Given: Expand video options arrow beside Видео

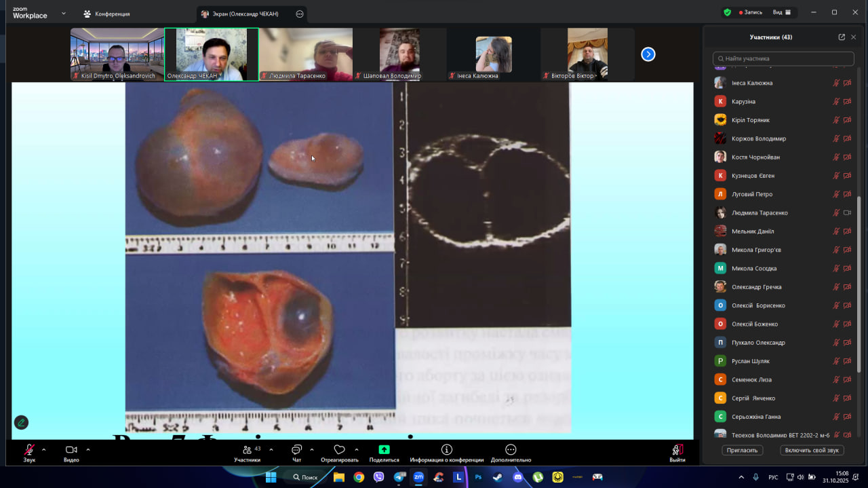Looking at the screenshot, I should pos(87,449).
